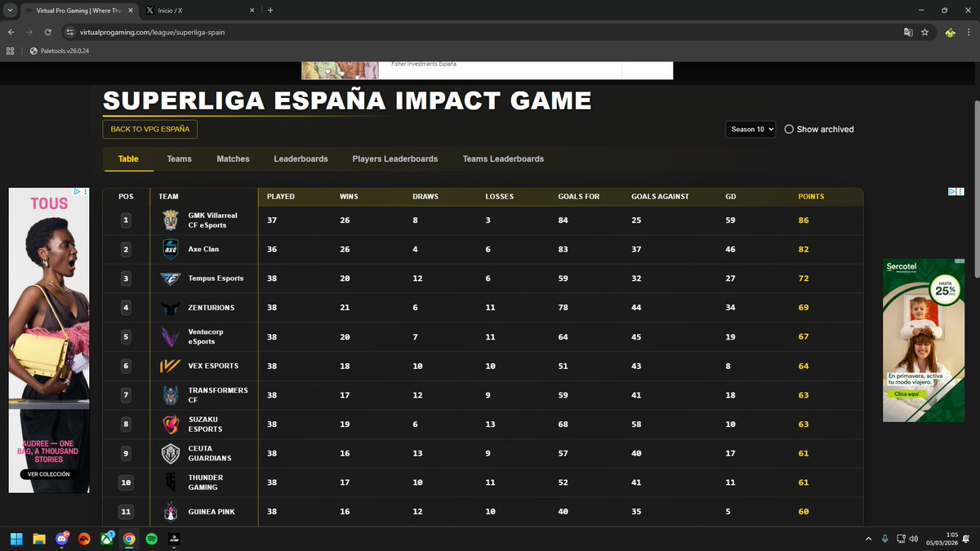Open the apps grid icon in the bookmarks bar
The height and width of the screenshot is (551, 980).
coord(11,51)
